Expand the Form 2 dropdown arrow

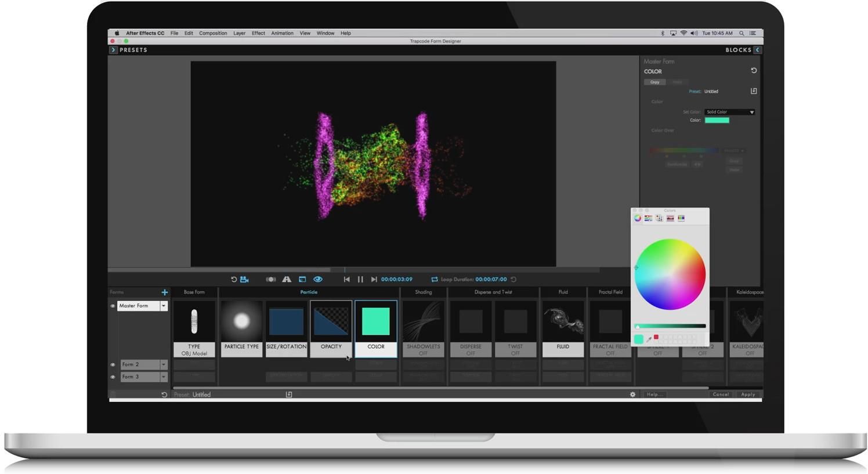coord(163,364)
